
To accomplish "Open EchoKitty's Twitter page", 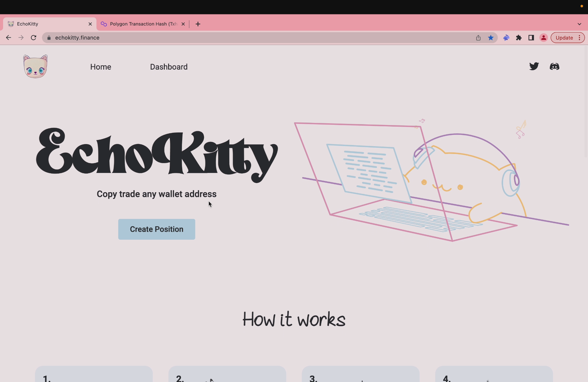I will tap(534, 66).
